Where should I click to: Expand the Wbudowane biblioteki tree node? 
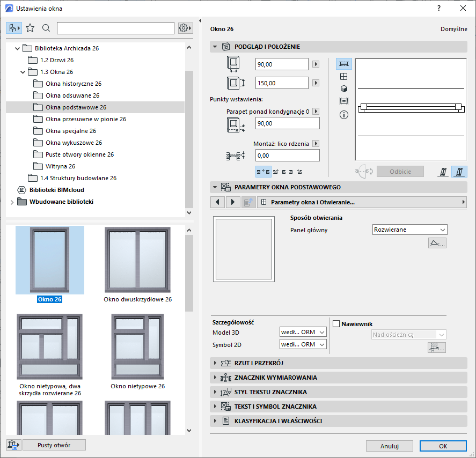pyautogui.click(x=12, y=202)
